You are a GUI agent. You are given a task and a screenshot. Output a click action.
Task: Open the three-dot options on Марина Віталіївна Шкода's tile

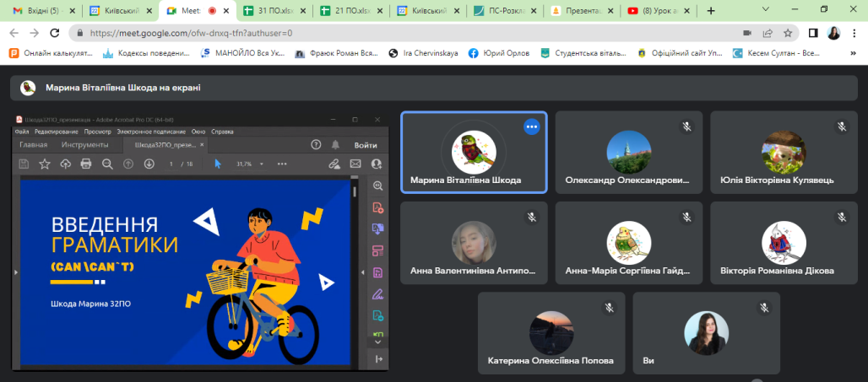tap(531, 126)
